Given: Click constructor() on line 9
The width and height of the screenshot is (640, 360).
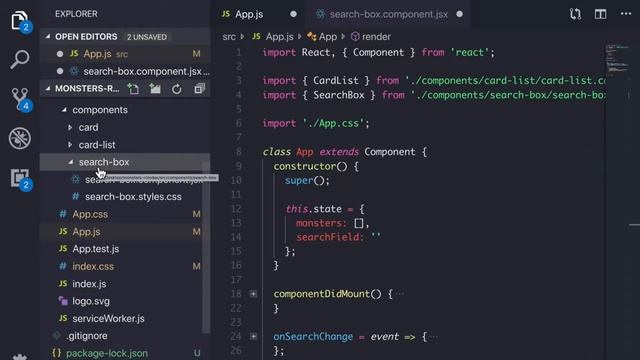Looking at the screenshot, I should pyautogui.click(x=310, y=166).
